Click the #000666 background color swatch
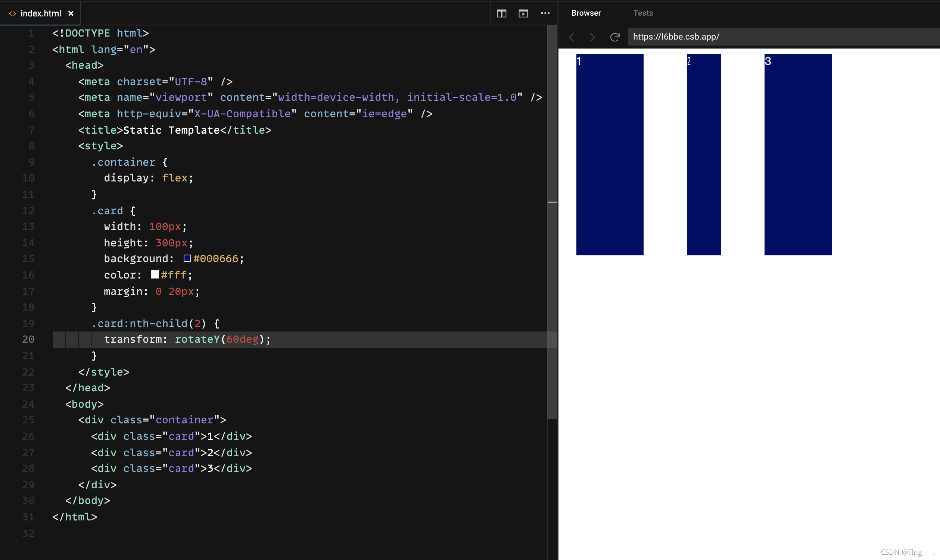Viewport: 940px width, 560px height. 187,258
